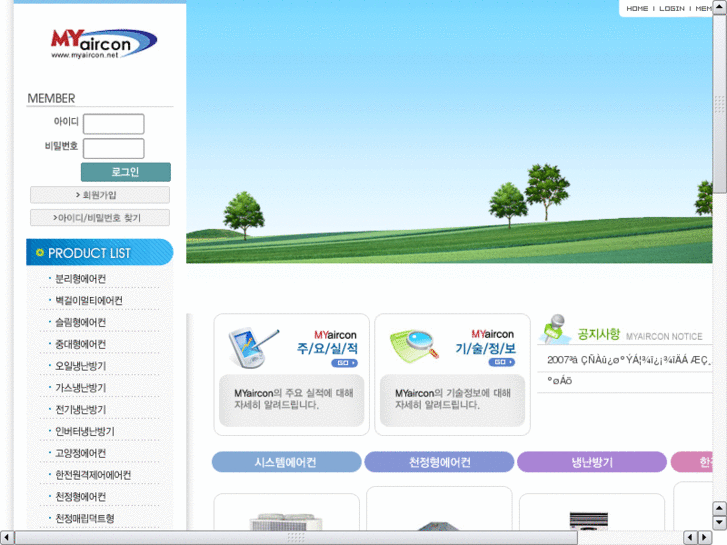Open 천정매립덕트형 in product list
The width and height of the screenshot is (727, 545).
coord(84,519)
